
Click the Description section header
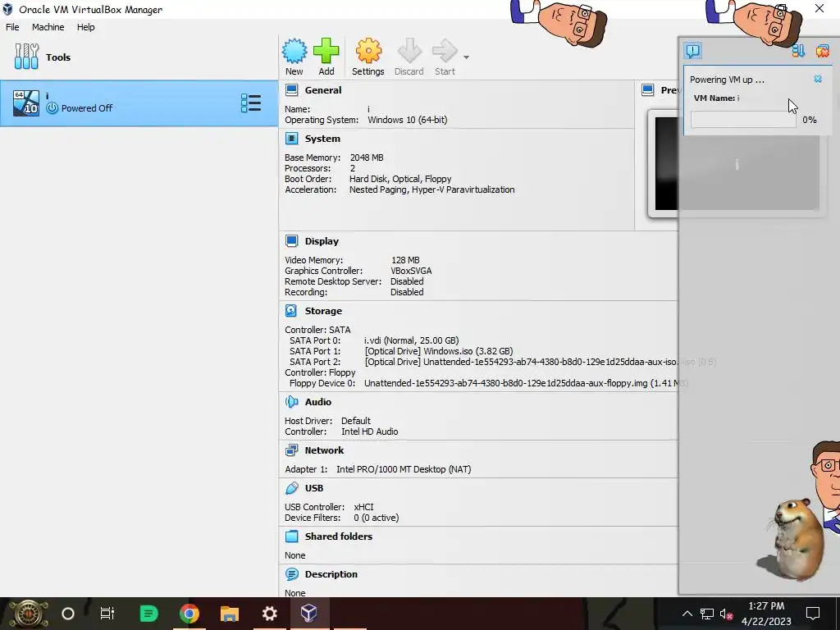pos(331,573)
